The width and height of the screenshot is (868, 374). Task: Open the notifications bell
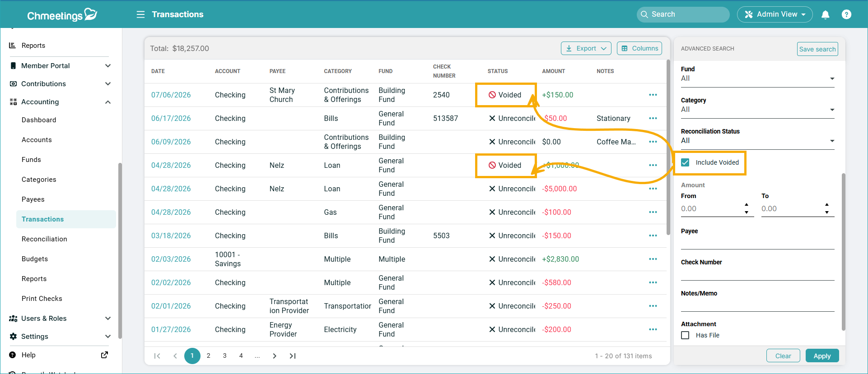pyautogui.click(x=825, y=14)
